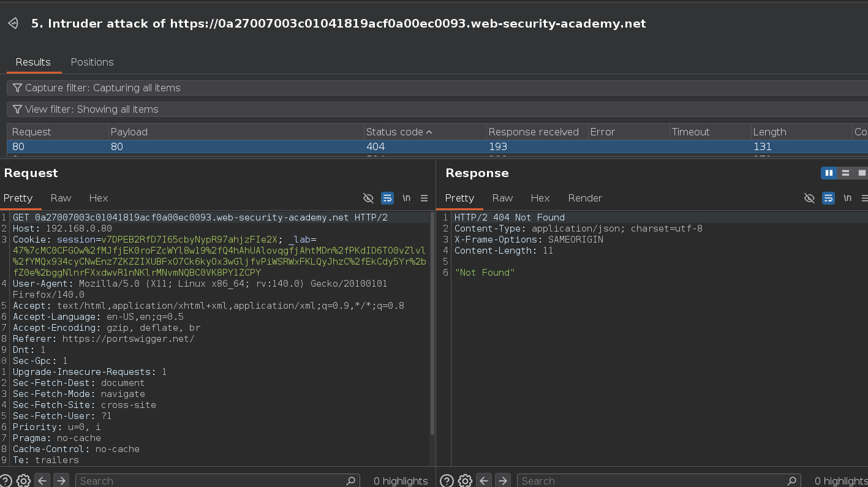The image size is (868, 487).
Task: Select tabbed layout icon
Action: tap(861, 173)
